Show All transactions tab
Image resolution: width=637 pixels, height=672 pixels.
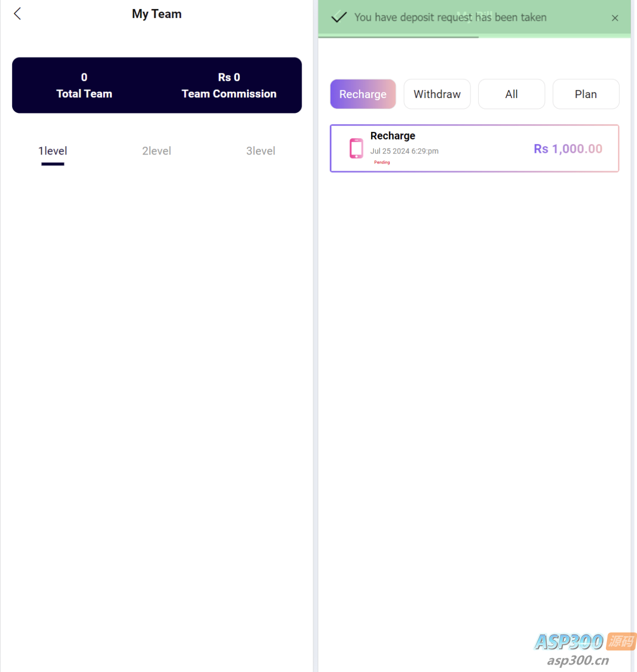[511, 94]
